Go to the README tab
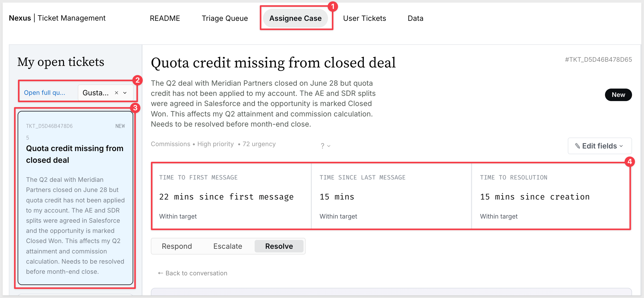 click(x=165, y=18)
